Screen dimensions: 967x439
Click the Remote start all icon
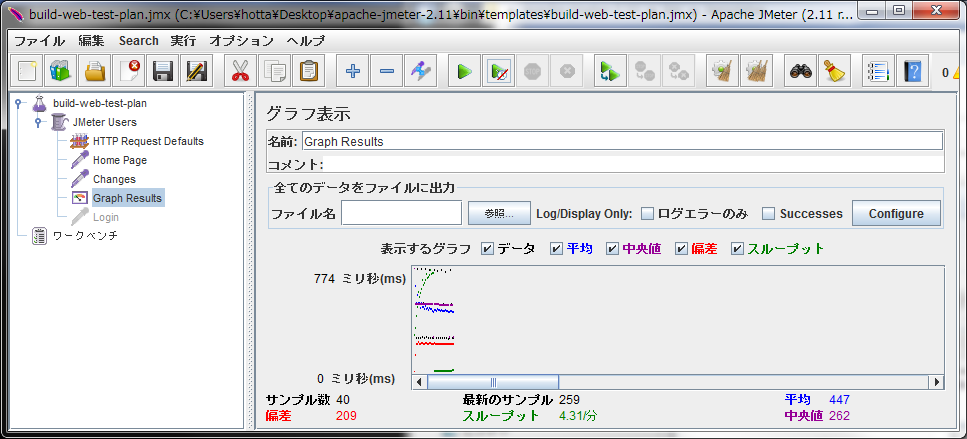[x=610, y=71]
